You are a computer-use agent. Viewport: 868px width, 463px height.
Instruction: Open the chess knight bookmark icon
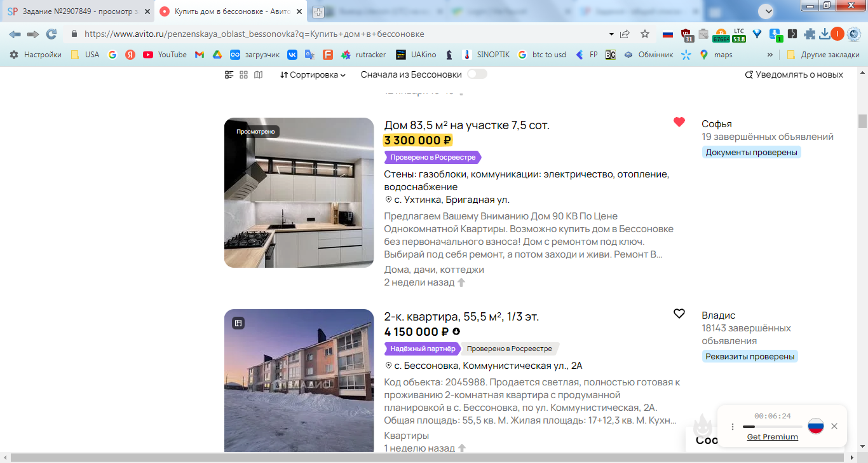[x=449, y=55]
